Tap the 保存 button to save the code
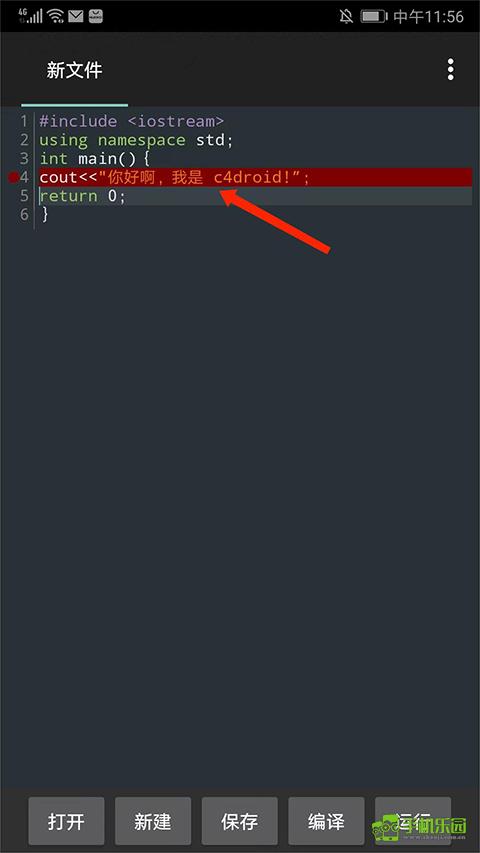The height and width of the screenshot is (853, 480). pos(239,821)
